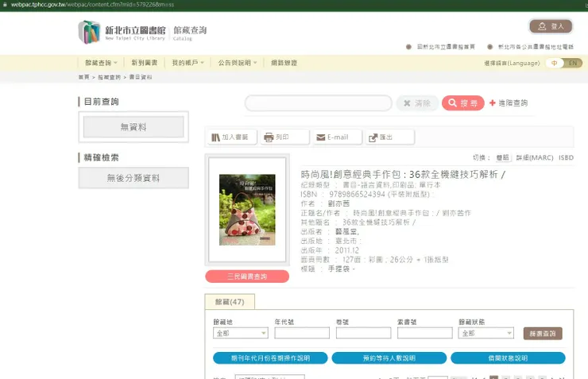Viewport: 588px width, 379px height.
Task: Click the magnifier icon in search button
Action: (x=452, y=102)
